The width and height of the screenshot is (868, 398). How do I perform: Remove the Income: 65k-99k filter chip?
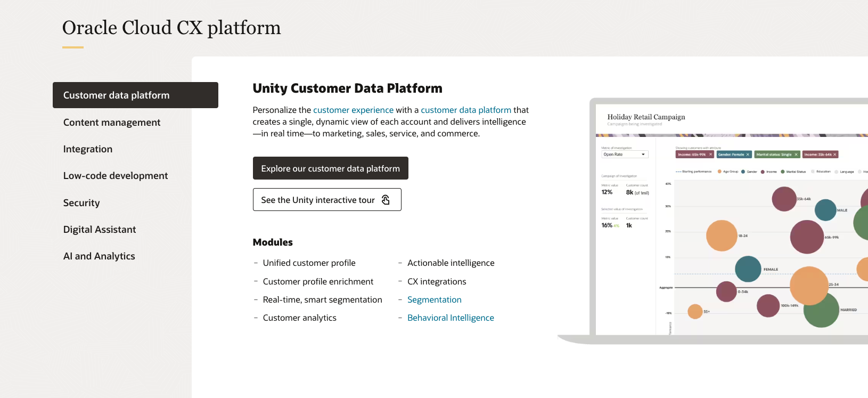pos(710,155)
